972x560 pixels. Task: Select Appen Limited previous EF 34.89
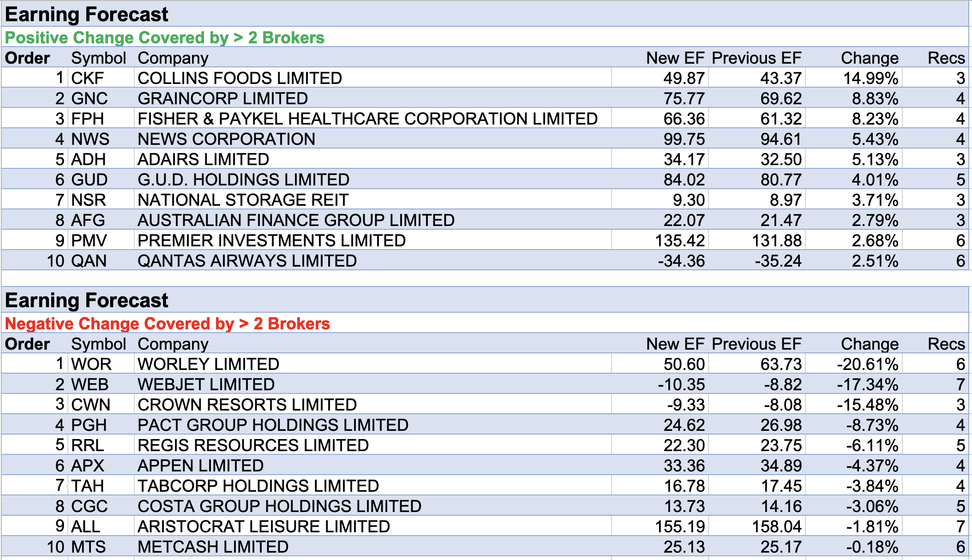click(780, 465)
